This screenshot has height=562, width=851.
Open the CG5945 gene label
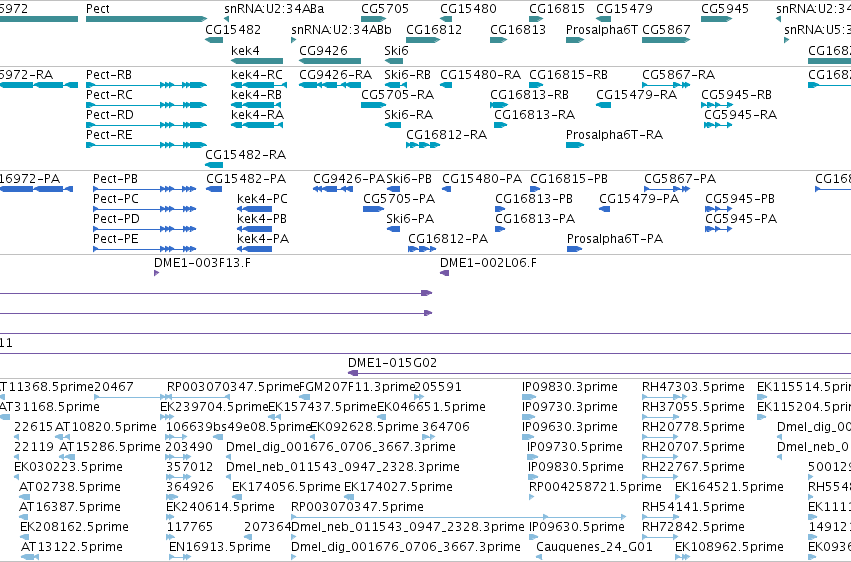pyautogui.click(x=725, y=9)
